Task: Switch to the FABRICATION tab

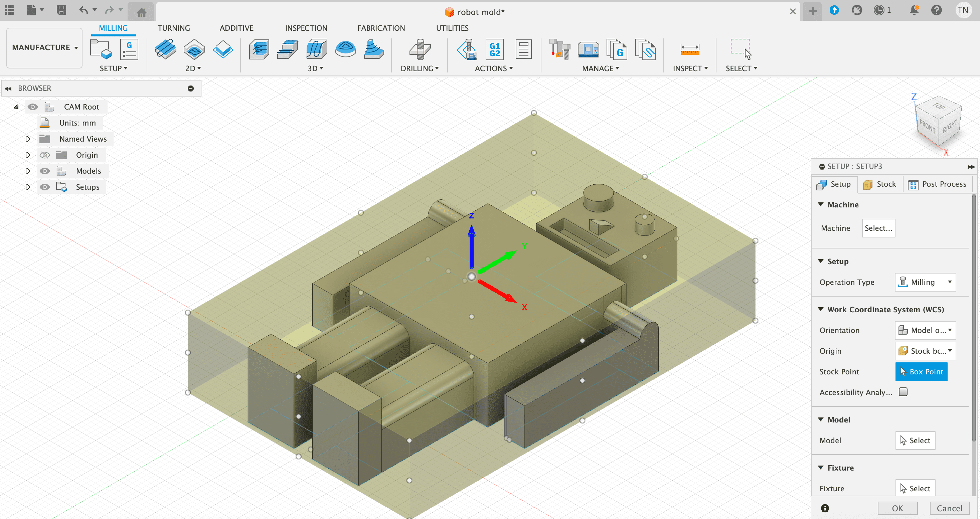Action: (x=381, y=28)
